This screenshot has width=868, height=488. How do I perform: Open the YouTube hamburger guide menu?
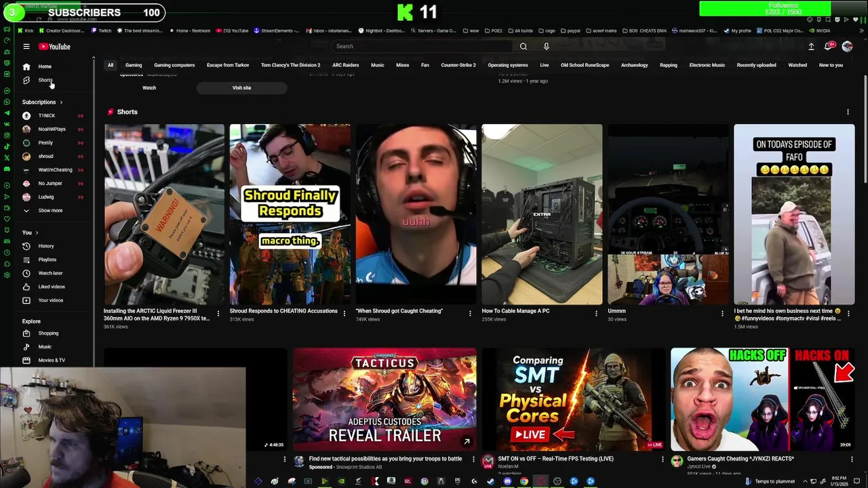pos(26,47)
